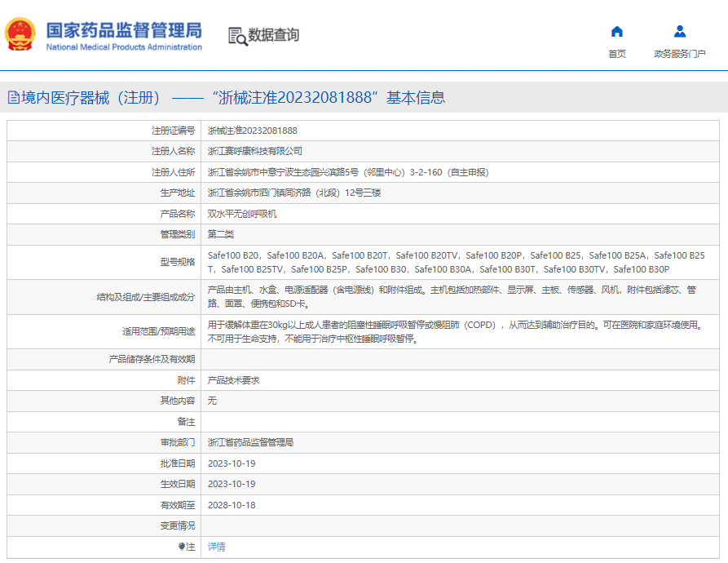Click product name 双水平无创呼吸机

(x=242, y=214)
